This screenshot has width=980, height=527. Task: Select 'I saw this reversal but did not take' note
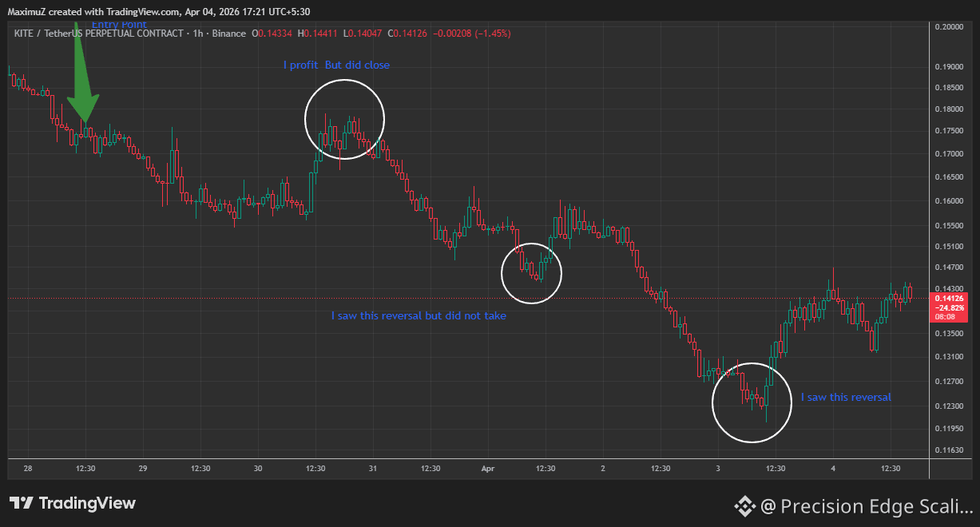pyautogui.click(x=419, y=315)
